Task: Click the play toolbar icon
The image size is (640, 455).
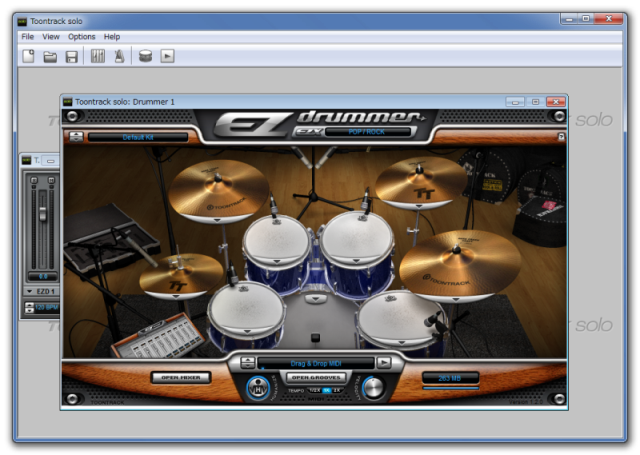Action: point(167,56)
